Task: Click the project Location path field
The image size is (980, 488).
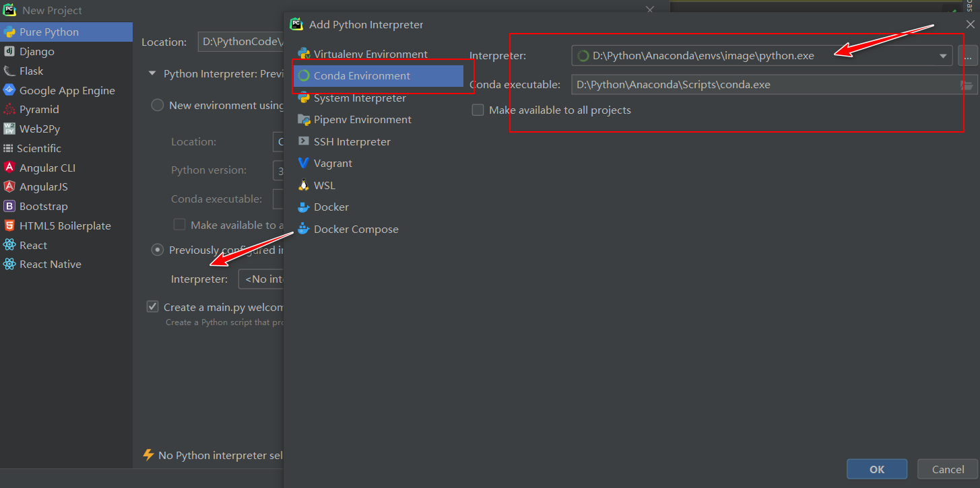Action: pos(240,42)
